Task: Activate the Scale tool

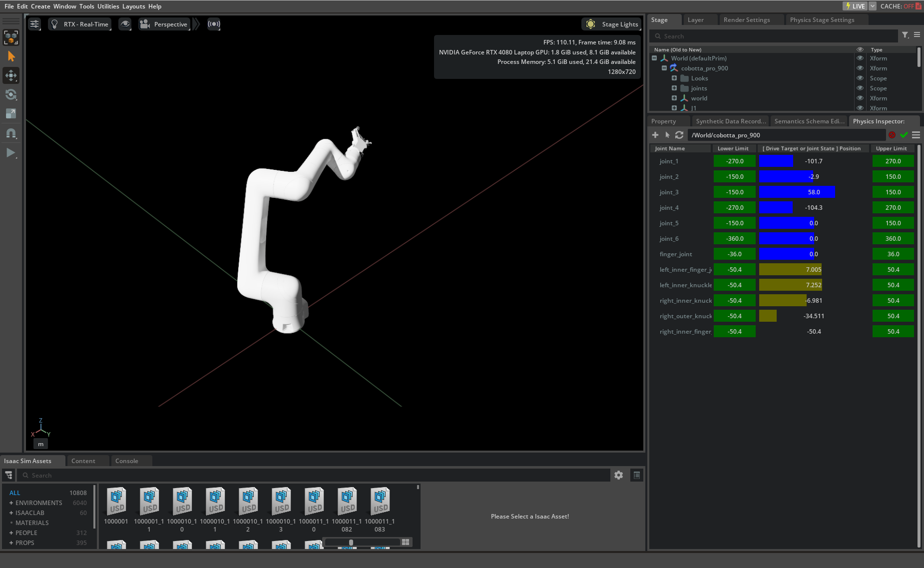Action: click(11, 113)
